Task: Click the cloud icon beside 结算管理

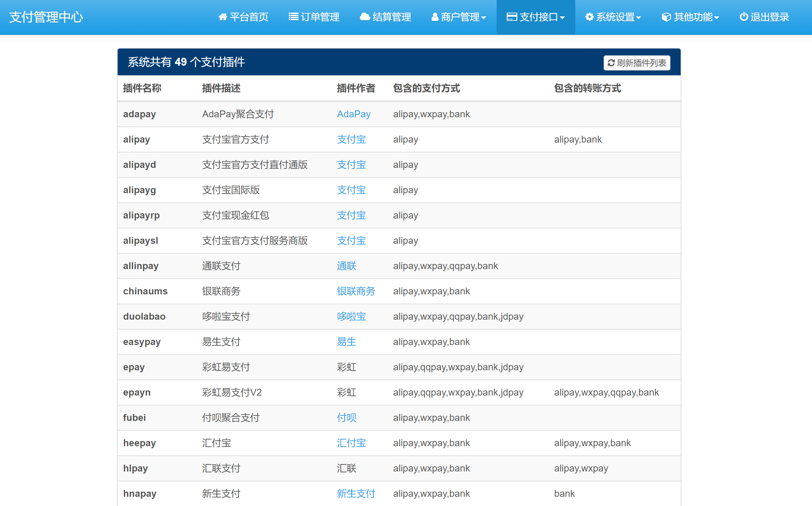Action: click(x=365, y=17)
